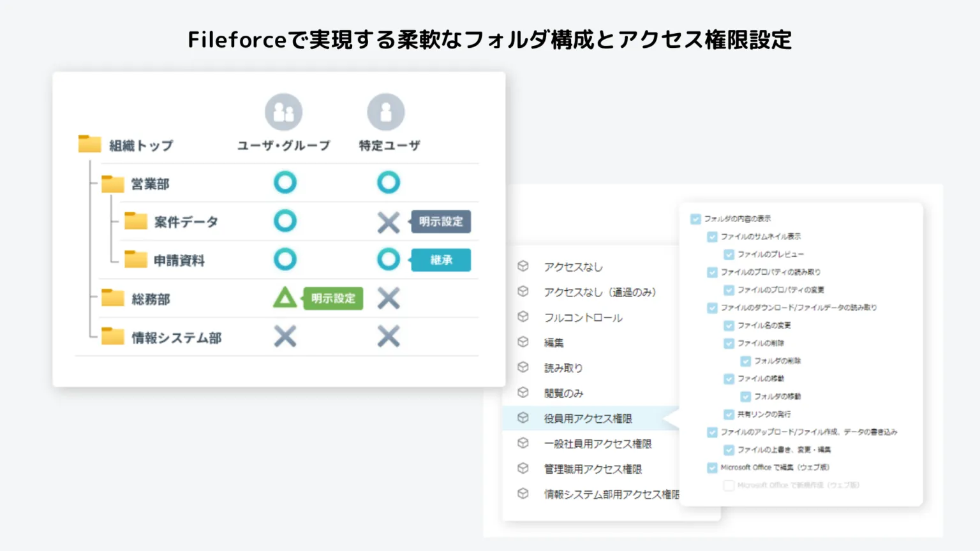Disable ファイルのサムネイル表示 checkbox
This screenshot has width=980, height=551.
click(x=712, y=236)
